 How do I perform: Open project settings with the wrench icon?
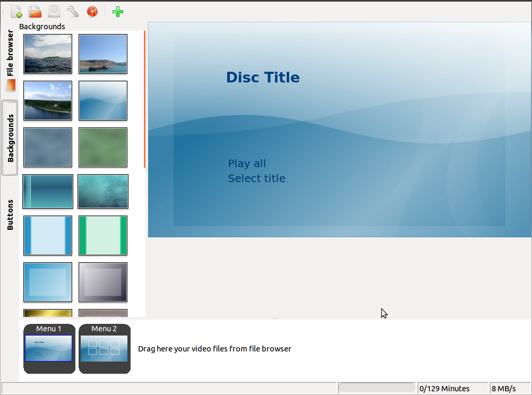point(73,11)
